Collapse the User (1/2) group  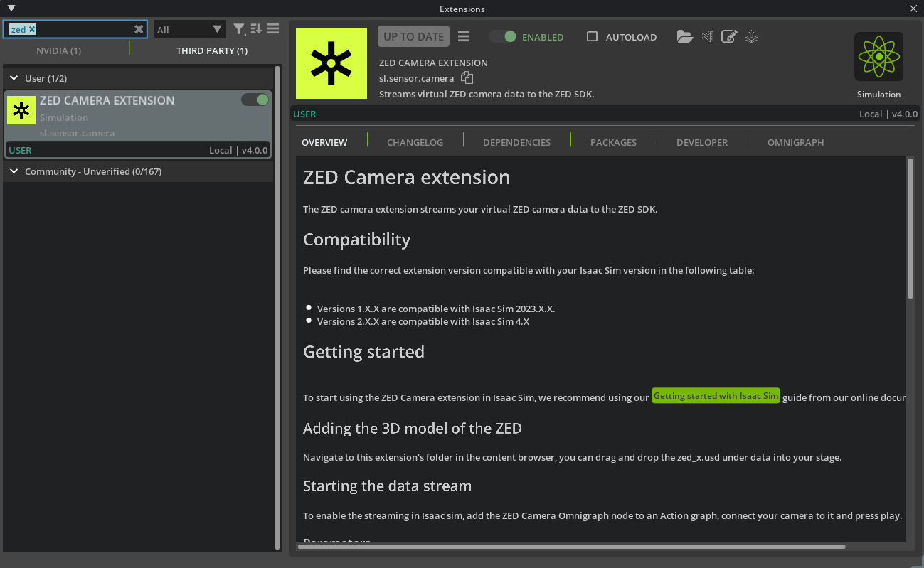tap(14, 78)
